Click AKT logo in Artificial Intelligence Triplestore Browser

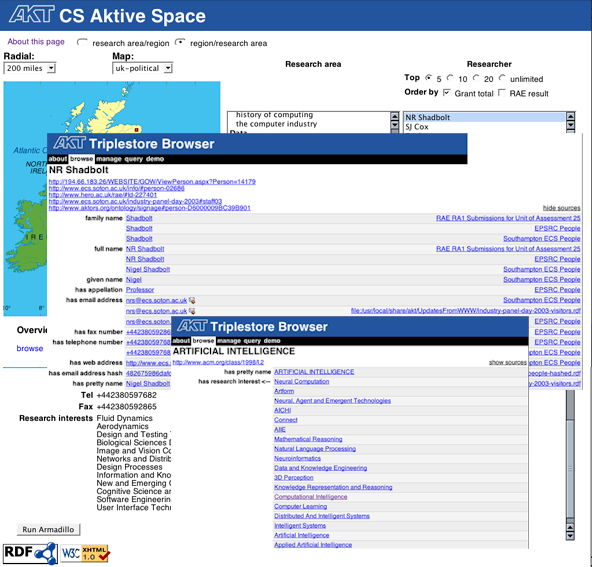192,326
